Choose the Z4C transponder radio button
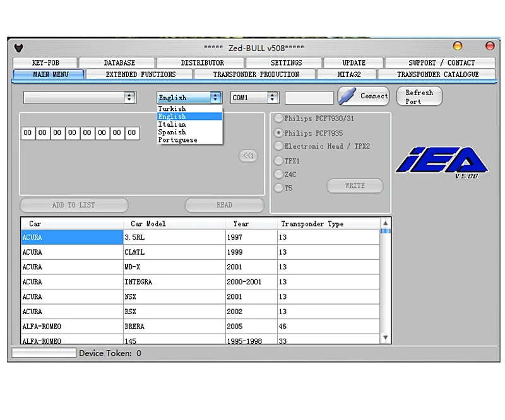 [278, 175]
